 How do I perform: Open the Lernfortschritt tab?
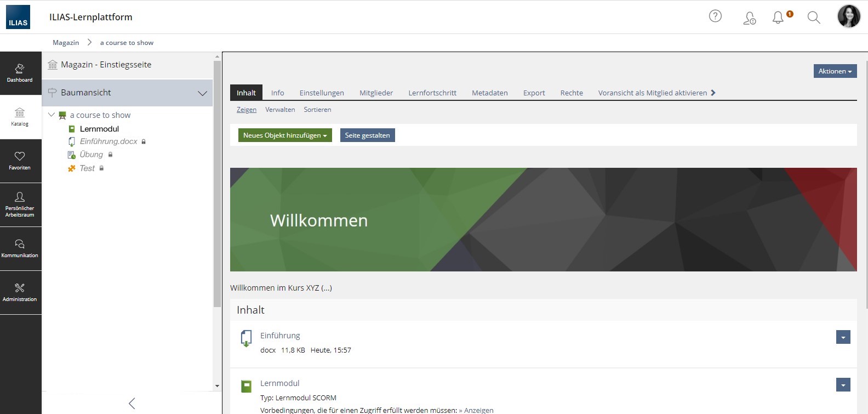pyautogui.click(x=432, y=93)
